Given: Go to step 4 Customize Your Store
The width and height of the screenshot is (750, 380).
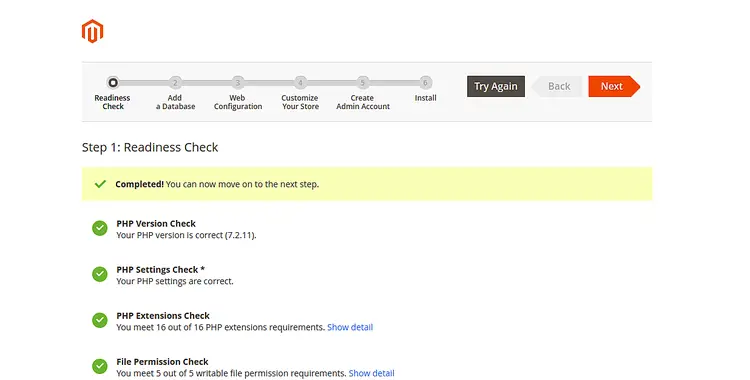Looking at the screenshot, I should coord(300,83).
